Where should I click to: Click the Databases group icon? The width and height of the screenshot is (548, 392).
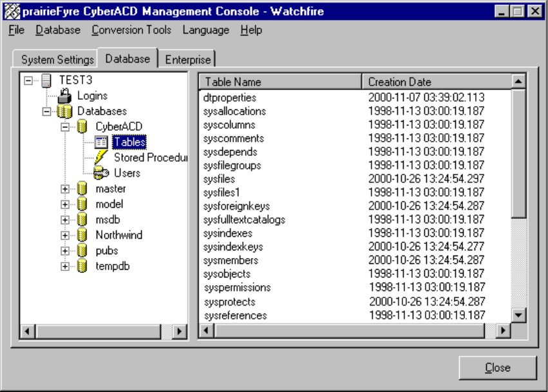click(64, 111)
